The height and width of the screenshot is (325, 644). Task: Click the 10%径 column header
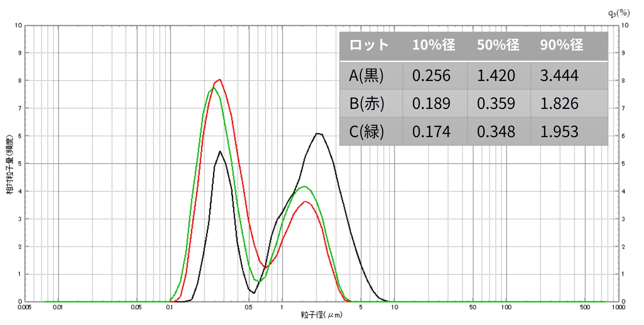[434, 45]
